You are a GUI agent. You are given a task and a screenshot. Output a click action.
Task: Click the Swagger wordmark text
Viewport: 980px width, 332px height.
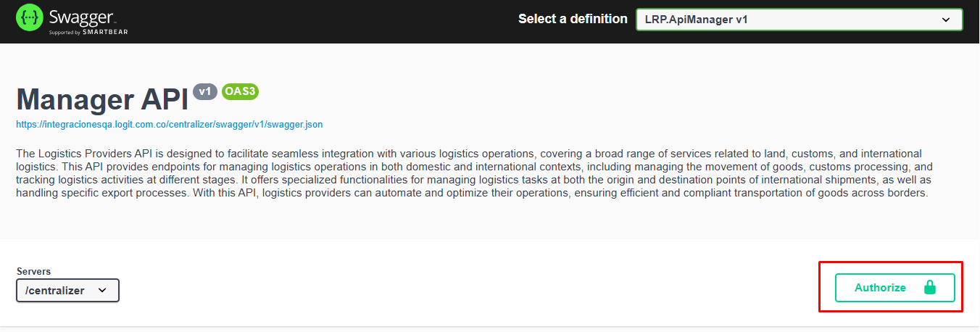coord(82,17)
